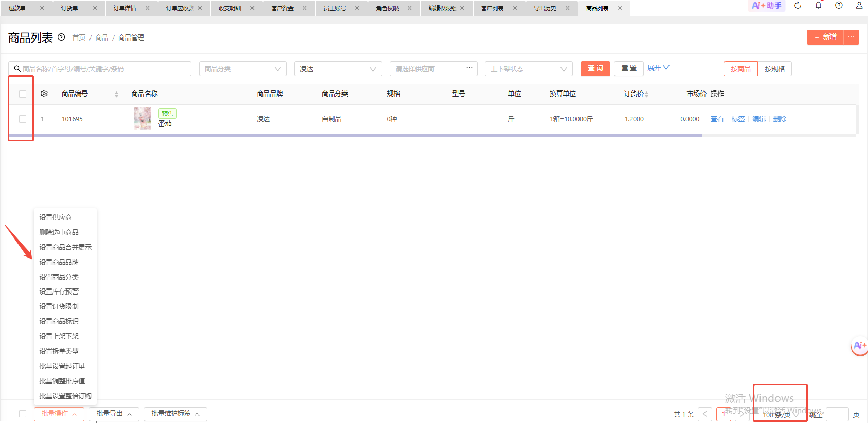The image size is (868, 423).
Task: Click the product name search field
Action: [x=100, y=69]
